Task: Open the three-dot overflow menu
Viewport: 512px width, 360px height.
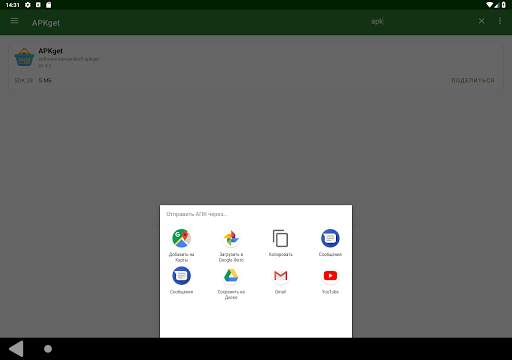Action: (500, 21)
